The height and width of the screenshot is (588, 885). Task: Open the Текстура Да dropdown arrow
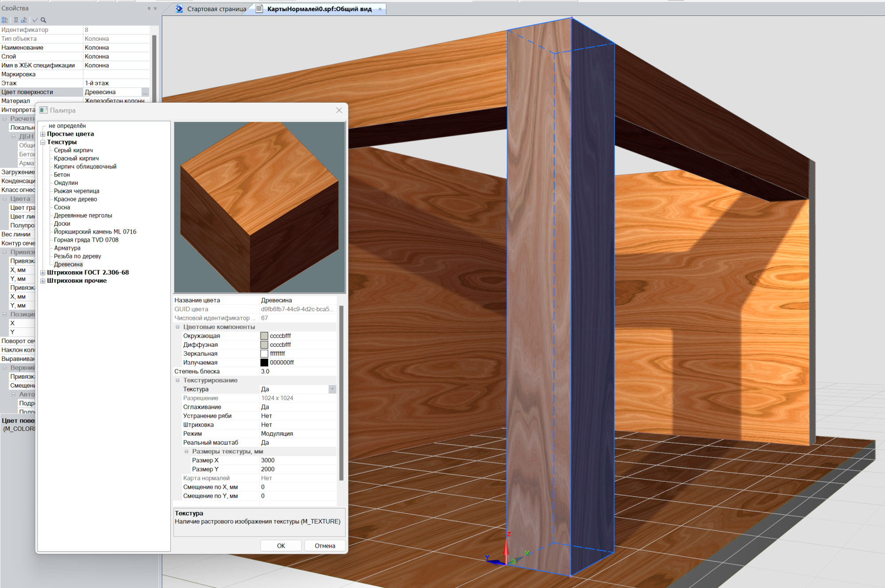(x=332, y=389)
